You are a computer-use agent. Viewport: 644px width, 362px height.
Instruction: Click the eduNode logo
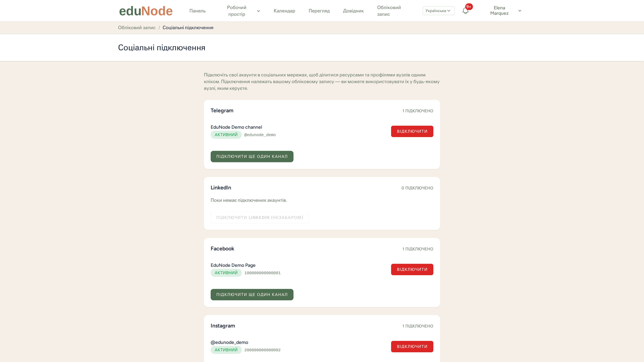tap(146, 11)
